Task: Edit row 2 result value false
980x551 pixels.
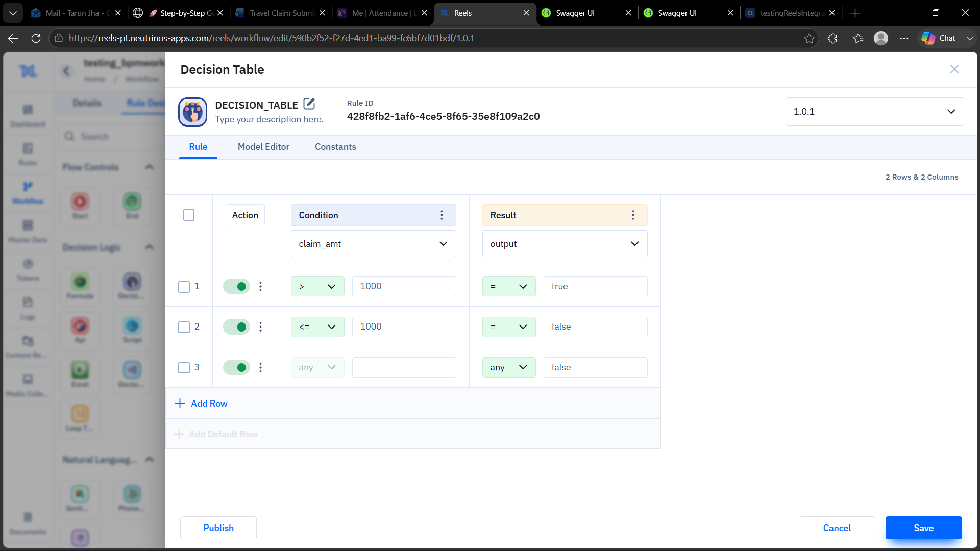Action: (x=595, y=327)
